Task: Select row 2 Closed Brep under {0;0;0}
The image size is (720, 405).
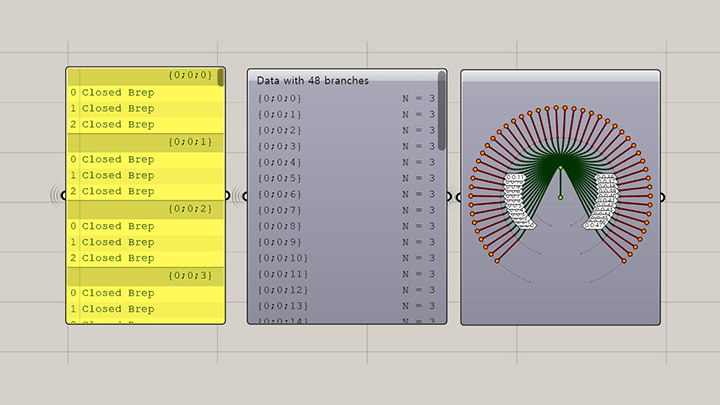Action: (x=146, y=125)
